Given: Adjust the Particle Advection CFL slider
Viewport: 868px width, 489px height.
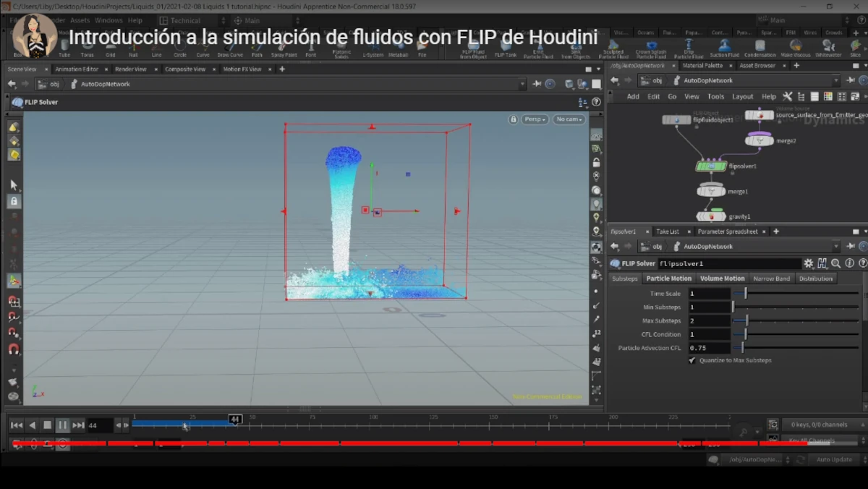Looking at the screenshot, I should [796, 348].
